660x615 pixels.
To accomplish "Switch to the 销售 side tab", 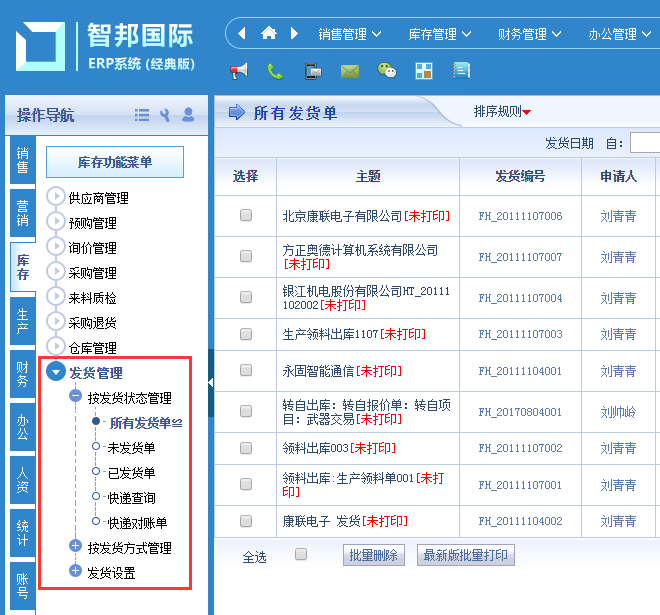I will (x=22, y=160).
